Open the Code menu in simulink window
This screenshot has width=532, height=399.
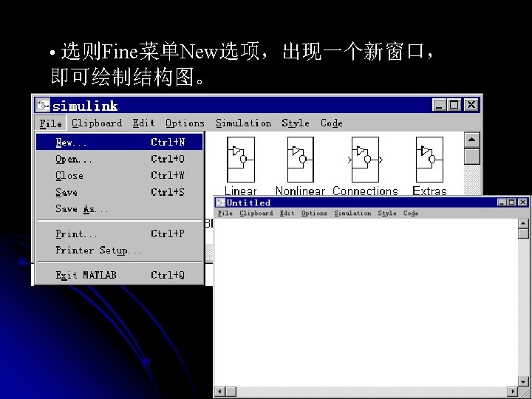[332, 123]
